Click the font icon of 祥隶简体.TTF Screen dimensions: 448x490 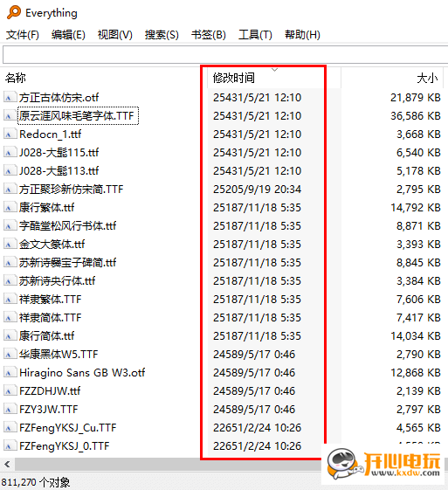click(10, 317)
